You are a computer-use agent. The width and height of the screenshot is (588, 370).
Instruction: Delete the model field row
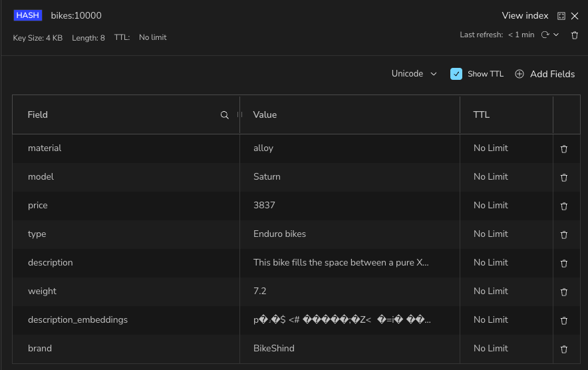point(563,178)
